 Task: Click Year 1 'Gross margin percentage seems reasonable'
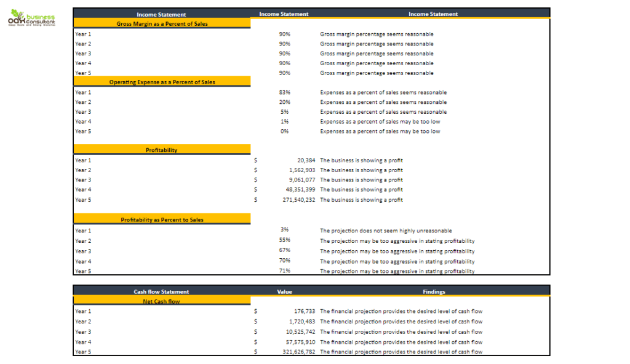point(377,34)
